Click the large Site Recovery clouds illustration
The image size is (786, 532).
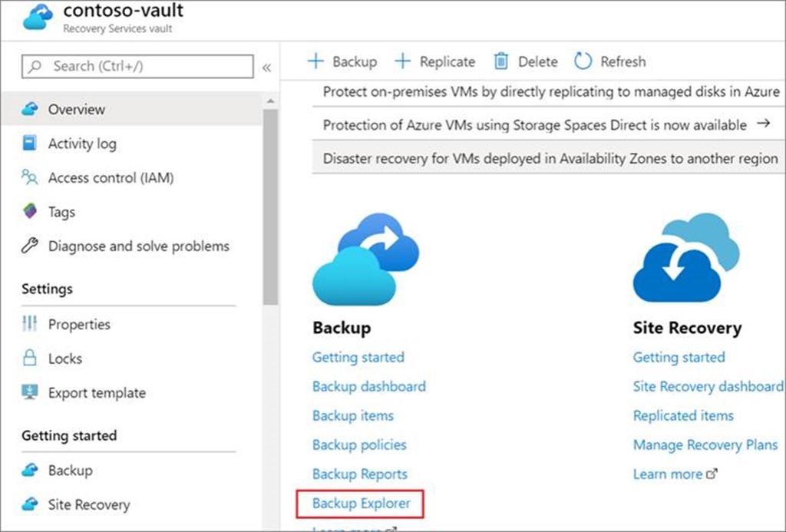pos(686,258)
